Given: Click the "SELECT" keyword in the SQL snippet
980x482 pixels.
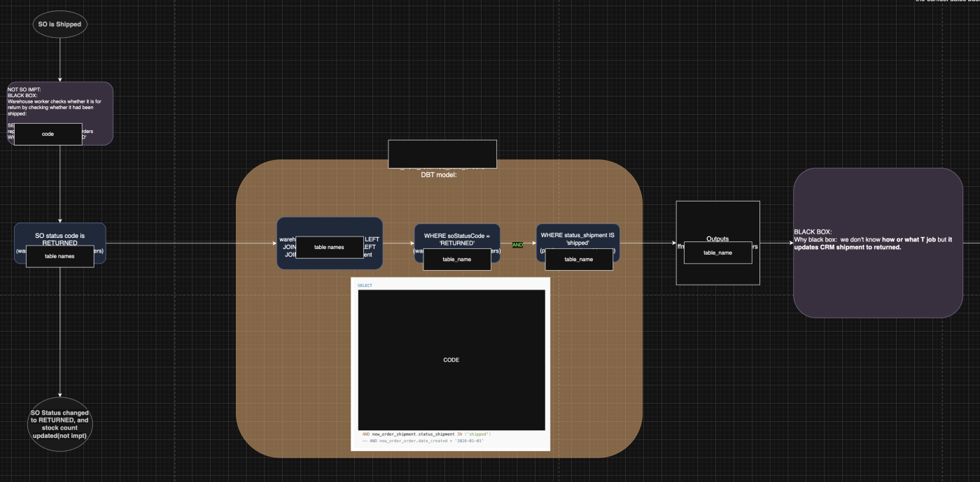Looking at the screenshot, I should tap(365, 285).
